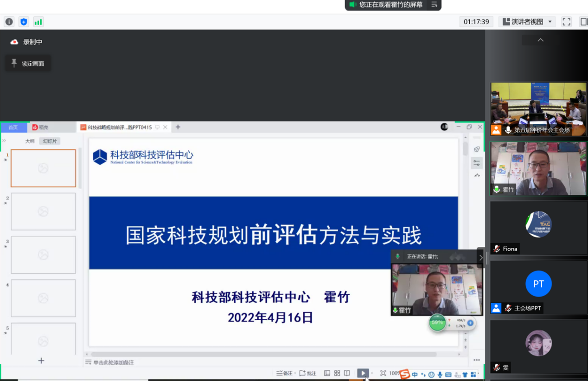Screen dimensions: 588x381
Task: Enter full screen mode
Action: point(566,22)
